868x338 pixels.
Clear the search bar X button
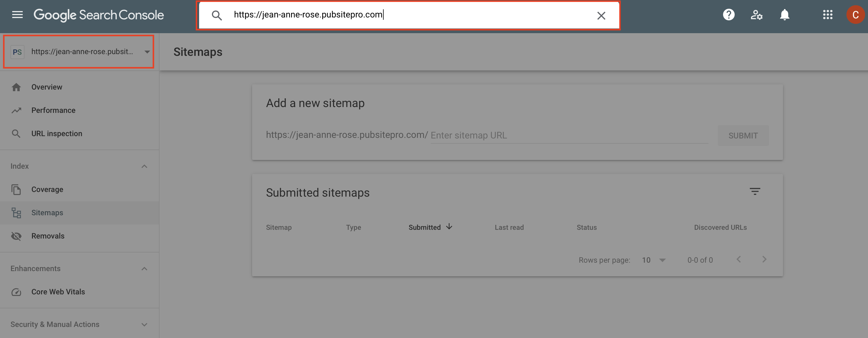pyautogui.click(x=600, y=14)
